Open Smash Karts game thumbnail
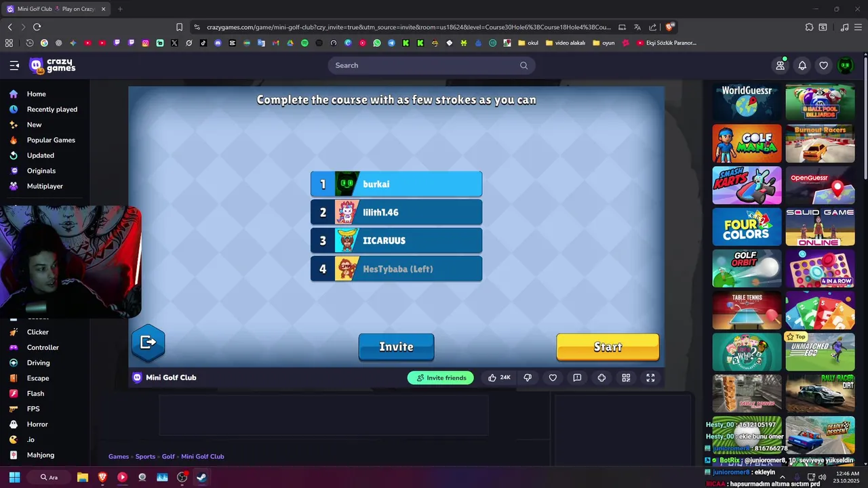Viewport: 868px width, 488px height. (x=747, y=185)
